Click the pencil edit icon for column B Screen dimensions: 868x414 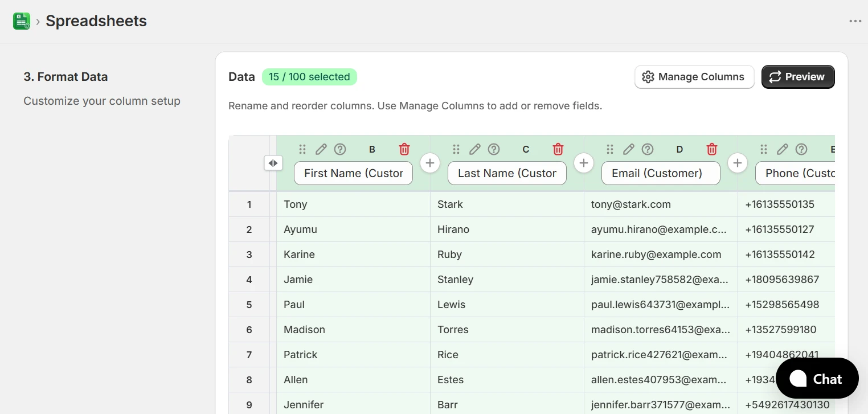pos(321,149)
